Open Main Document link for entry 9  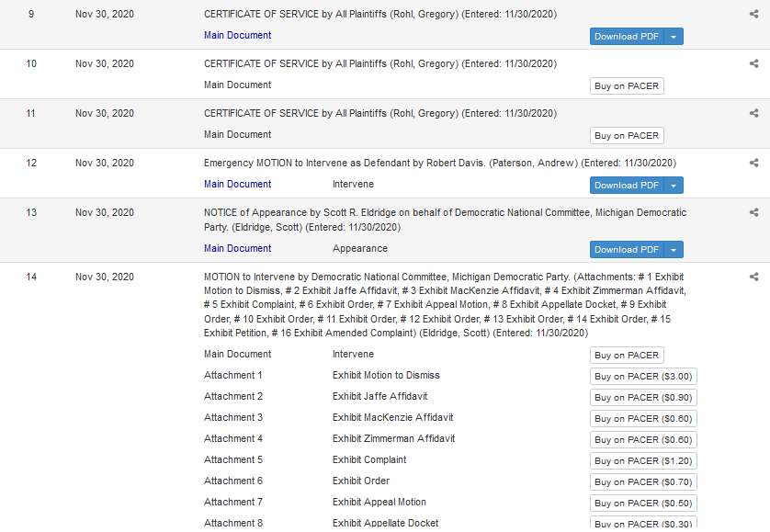(238, 35)
